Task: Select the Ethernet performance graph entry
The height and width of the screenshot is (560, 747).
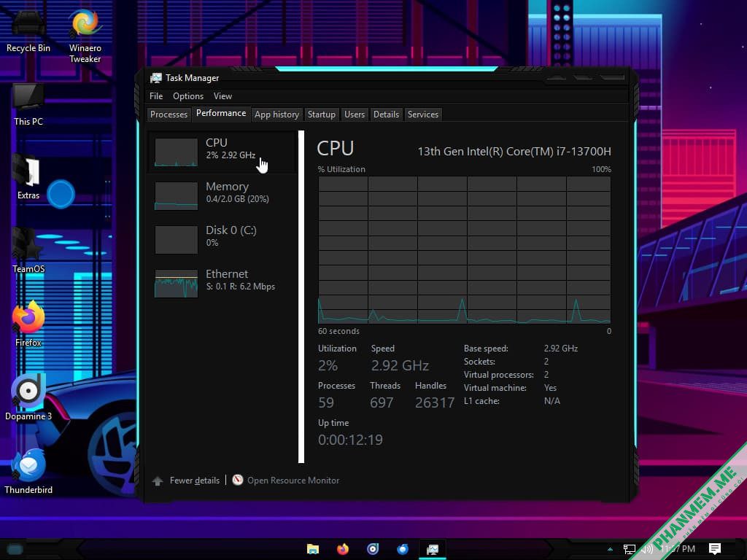Action: pyautogui.click(x=222, y=283)
